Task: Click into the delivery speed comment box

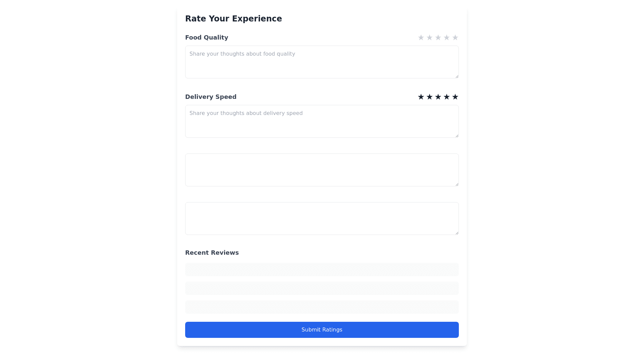Action: click(x=322, y=121)
